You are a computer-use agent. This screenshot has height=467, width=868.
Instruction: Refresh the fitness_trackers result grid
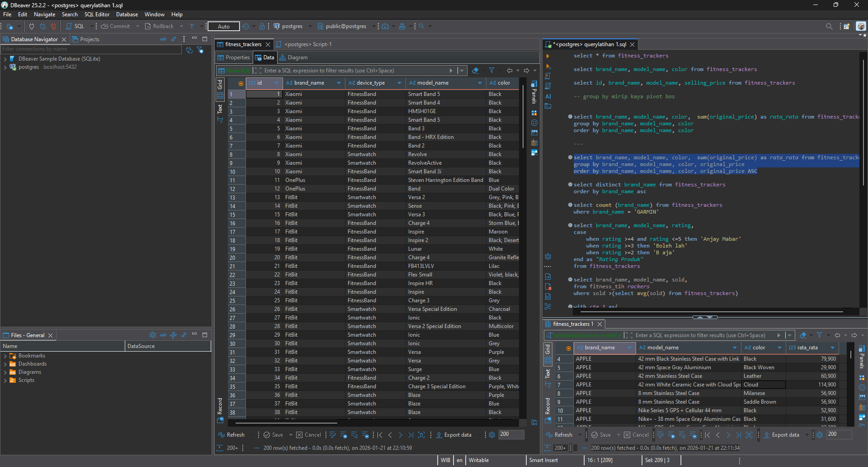235,434
